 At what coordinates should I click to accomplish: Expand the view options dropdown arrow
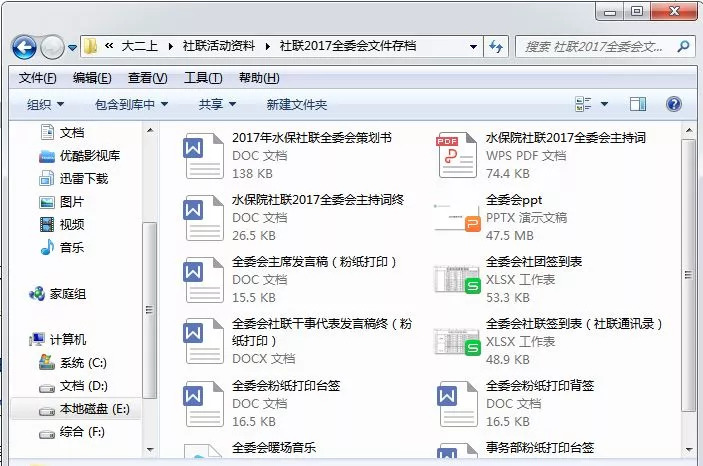pyautogui.click(x=604, y=105)
